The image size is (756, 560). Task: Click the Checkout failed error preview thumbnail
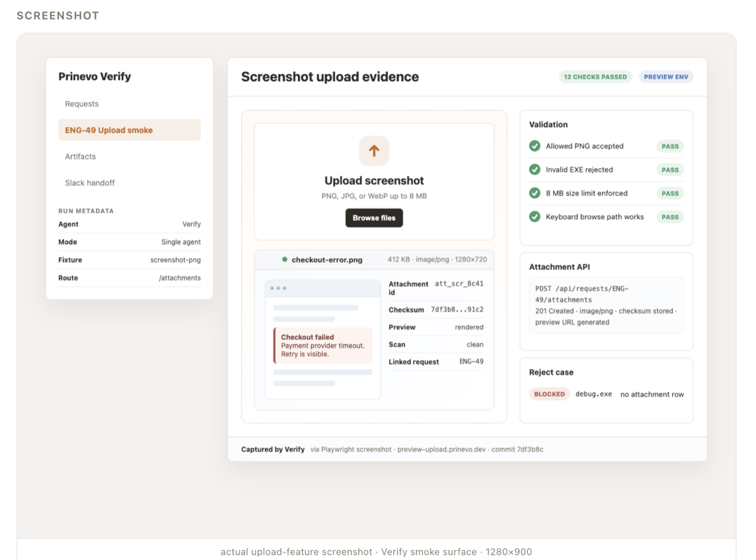(x=323, y=340)
